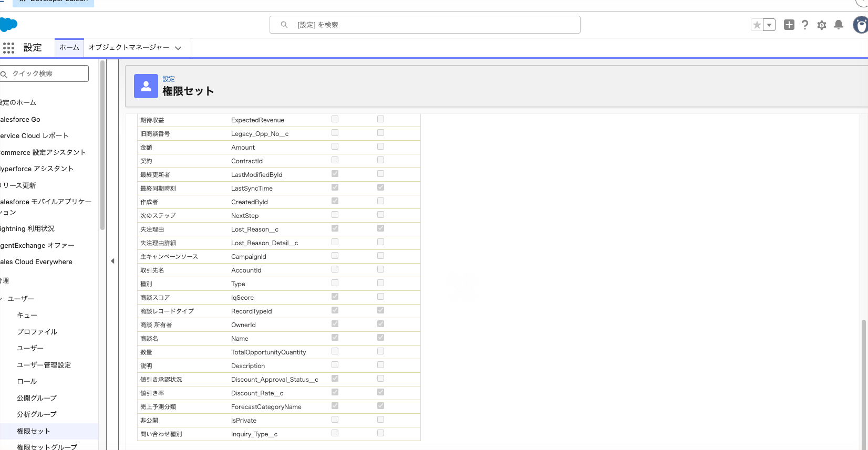Open the ロール sidebar item
This screenshot has width=868, height=450.
coord(27,381)
